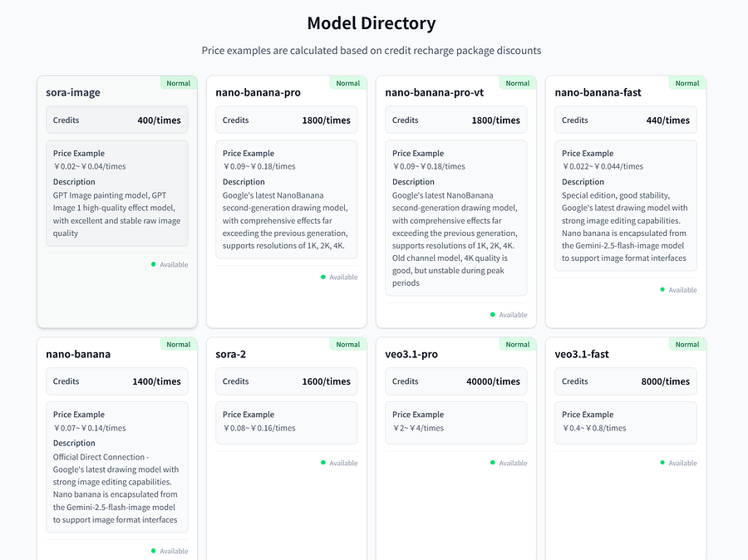The height and width of the screenshot is (560, 748).
Task: Select the nano-banana-pro model name
Action: (258, 92)
